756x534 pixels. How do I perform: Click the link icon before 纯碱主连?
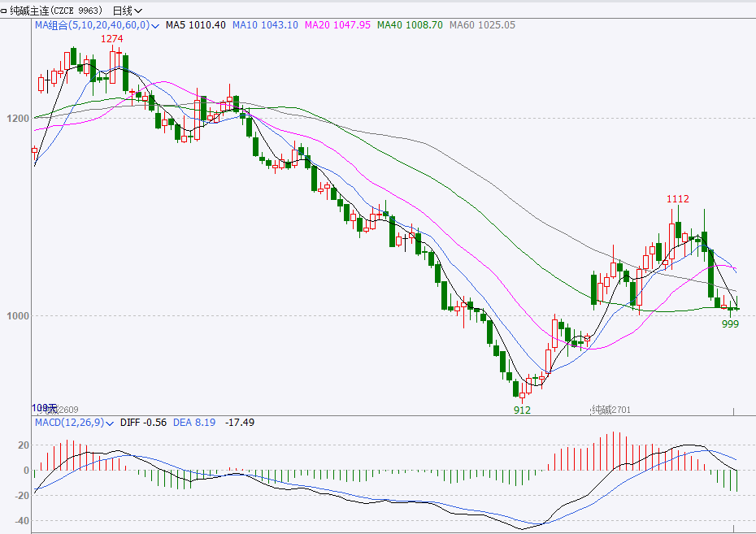coord(3,11)
